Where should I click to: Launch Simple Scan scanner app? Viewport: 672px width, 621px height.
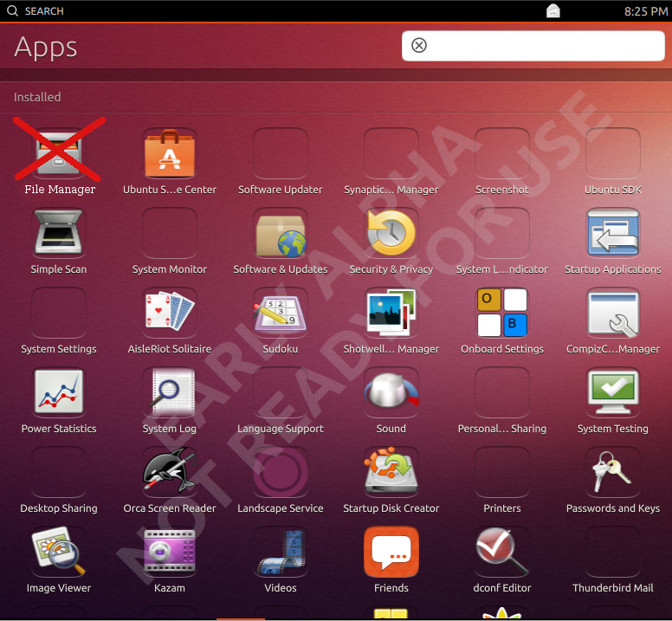coord(59,233)
